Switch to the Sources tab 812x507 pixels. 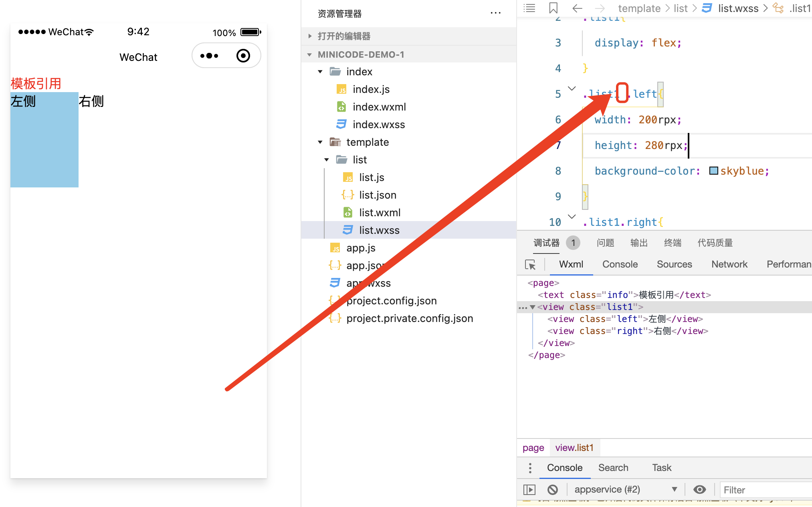tap(674, 264)
